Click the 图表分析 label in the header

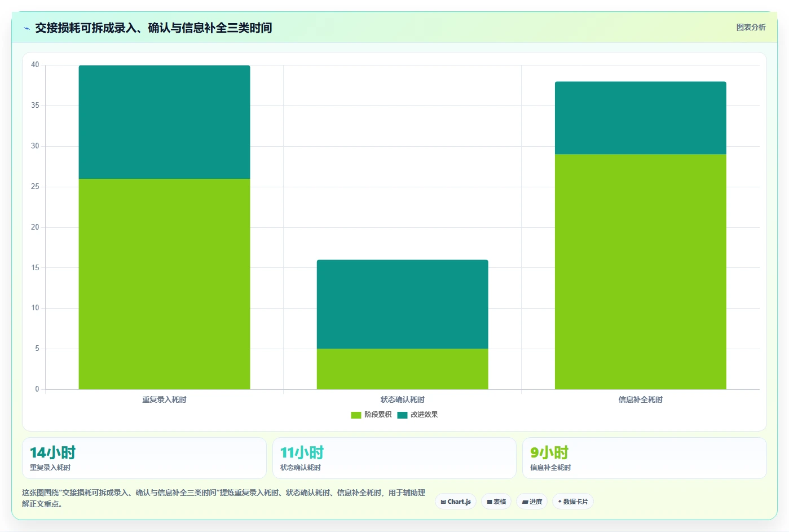[x=751, y=27]
